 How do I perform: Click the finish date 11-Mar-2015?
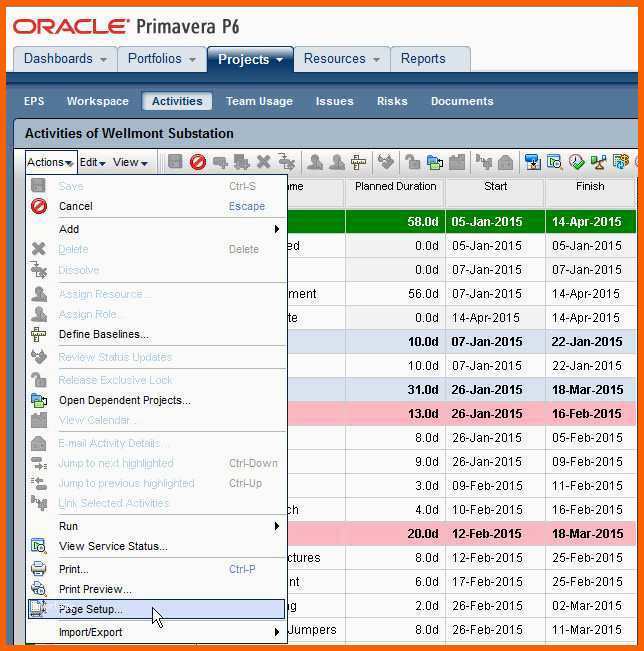(x=590, y=630)
